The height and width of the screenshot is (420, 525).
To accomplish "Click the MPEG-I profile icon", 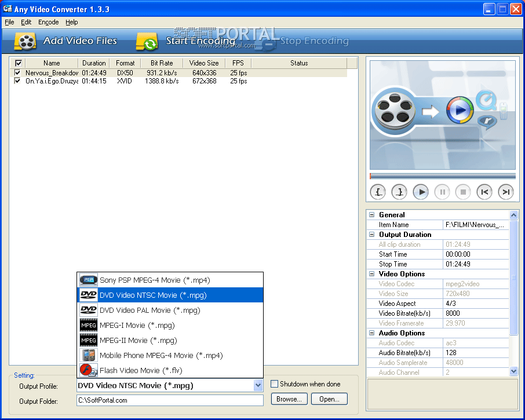I will click(89, 325).
